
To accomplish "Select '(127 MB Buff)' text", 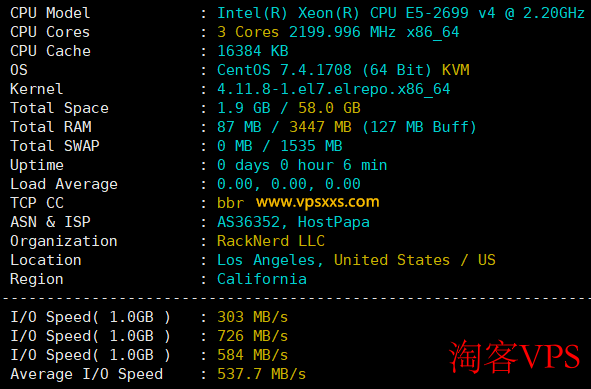I will tap(419, 127).
